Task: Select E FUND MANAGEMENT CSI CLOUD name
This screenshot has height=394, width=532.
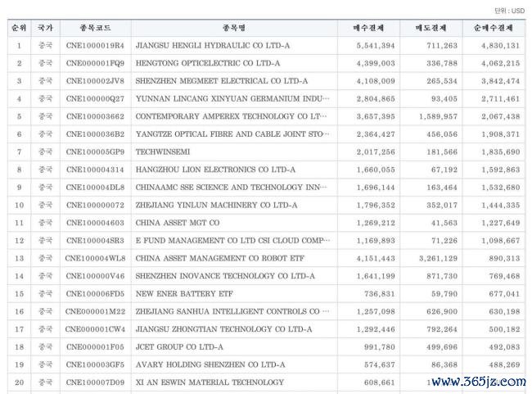Action: coord(232,241)
